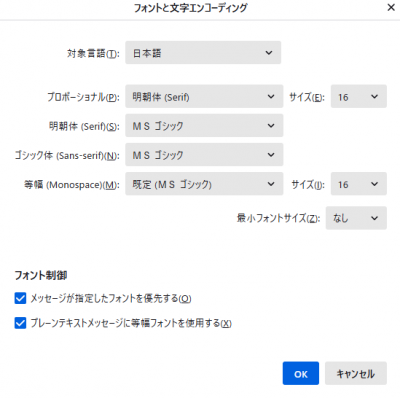Click the プロポーショナル(P) label
The width and height of the screenshot is (400, 398).
click(83, 97)
